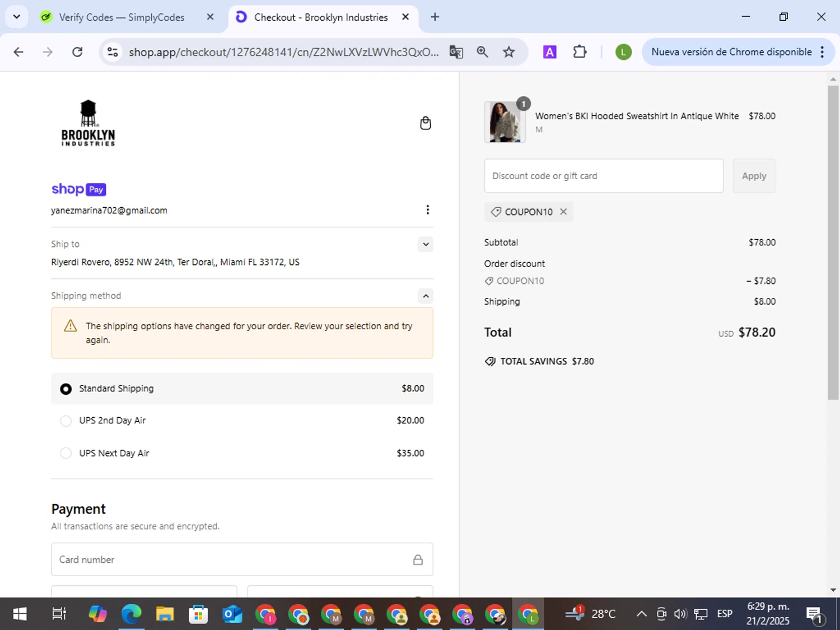Choose UPS 2nd Day Air shipping
Viewport: 840px width, 630px height.
coord(66,421)
